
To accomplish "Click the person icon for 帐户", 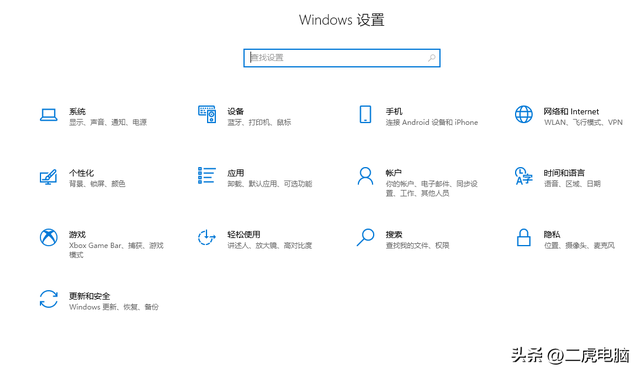I will click(x=365, y=176).
